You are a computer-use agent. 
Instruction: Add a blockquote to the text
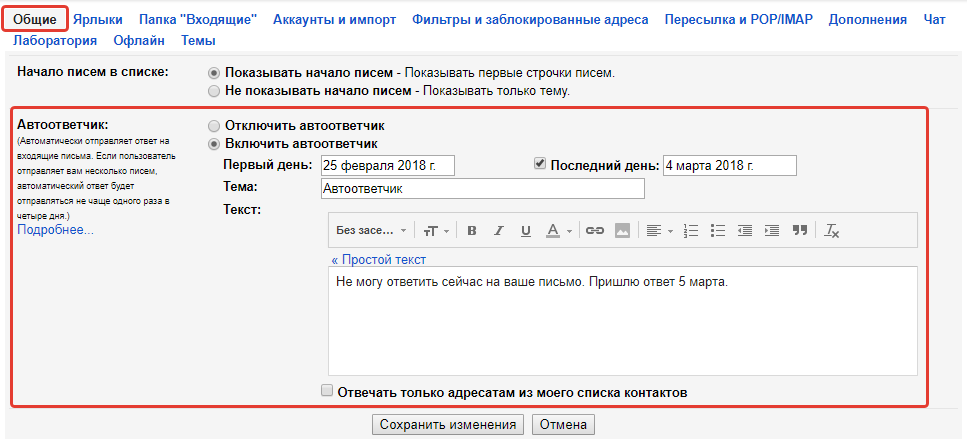tap(799, 230)
